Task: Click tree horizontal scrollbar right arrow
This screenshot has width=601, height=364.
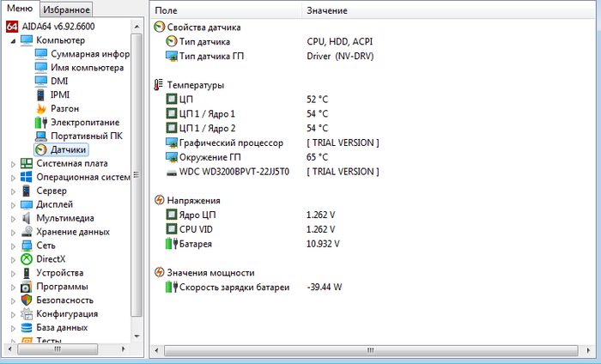Action: click(x=123, y=349)
